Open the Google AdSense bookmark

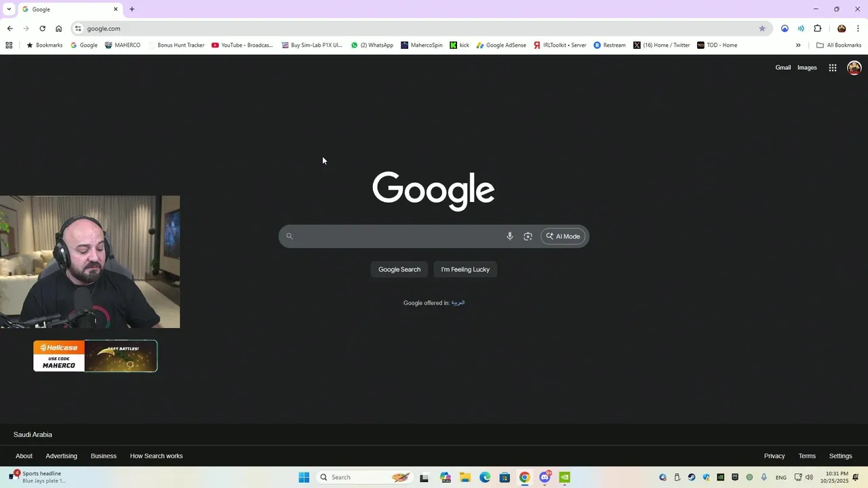click(501, 45)
